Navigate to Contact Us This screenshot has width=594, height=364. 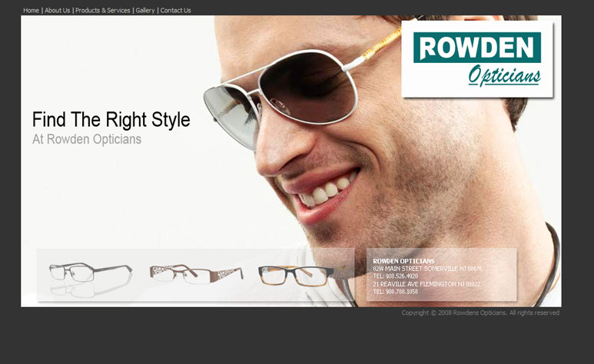176,11
